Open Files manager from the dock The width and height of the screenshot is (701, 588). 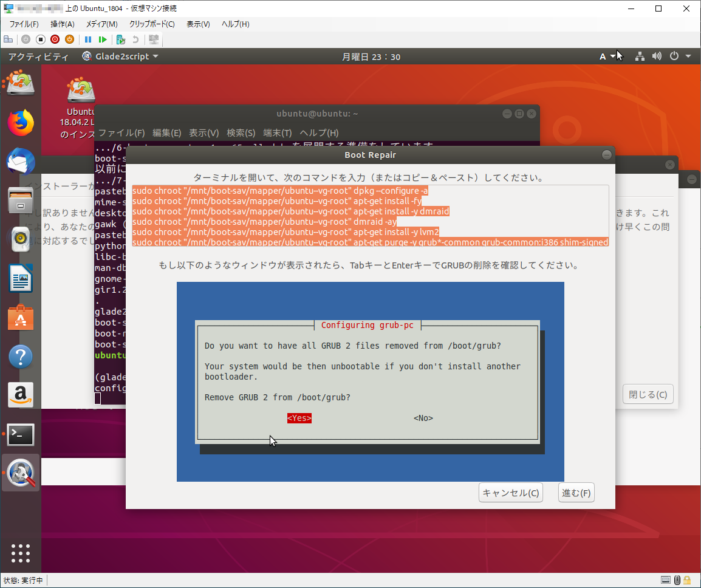(x=20, y=200)
